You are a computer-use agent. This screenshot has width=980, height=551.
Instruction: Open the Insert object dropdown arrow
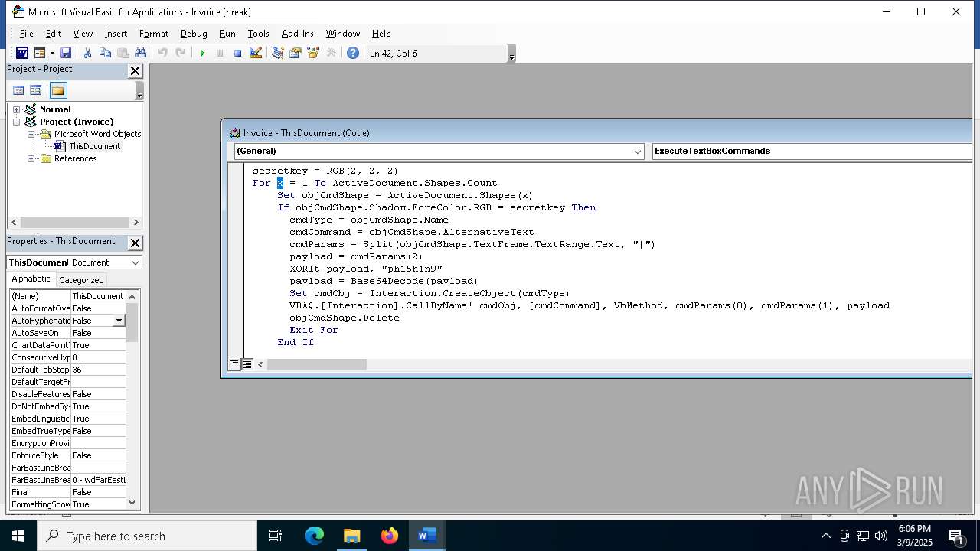[52, 53]
